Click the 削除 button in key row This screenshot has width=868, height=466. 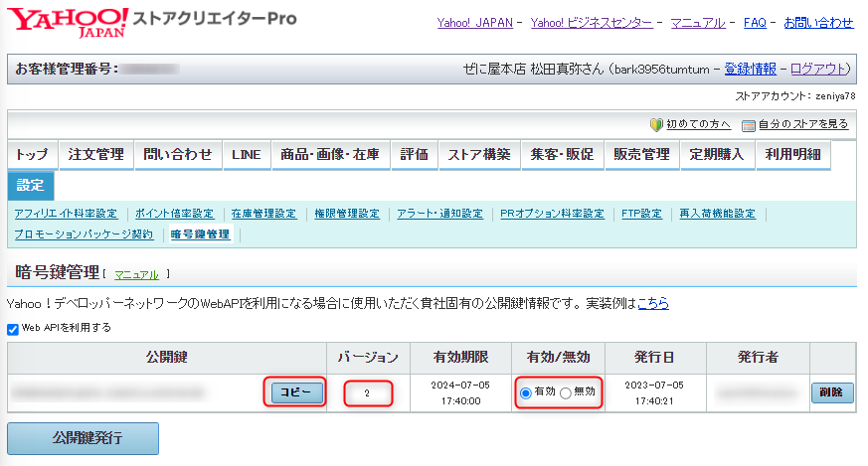[832, 392]
